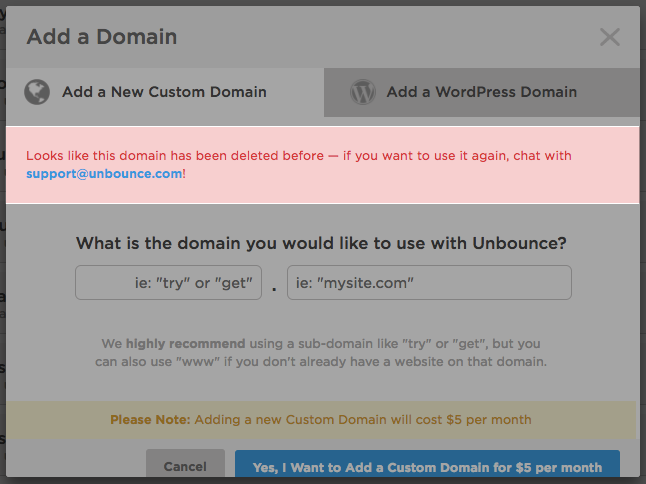Click the "What is the domain" question heading
The image size is (646, 484).
[x=321, y=243]
